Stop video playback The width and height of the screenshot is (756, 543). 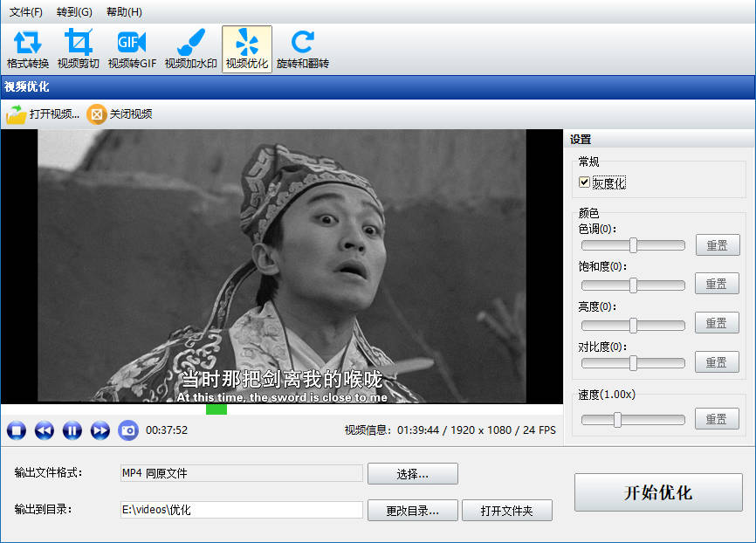point(17,430)
